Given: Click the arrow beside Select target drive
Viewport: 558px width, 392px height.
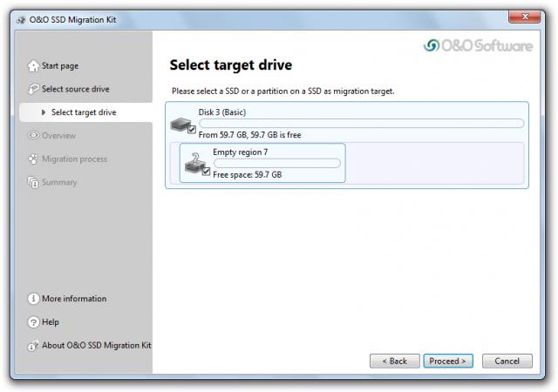Looking at the screenshot, I should pos(44,112).
